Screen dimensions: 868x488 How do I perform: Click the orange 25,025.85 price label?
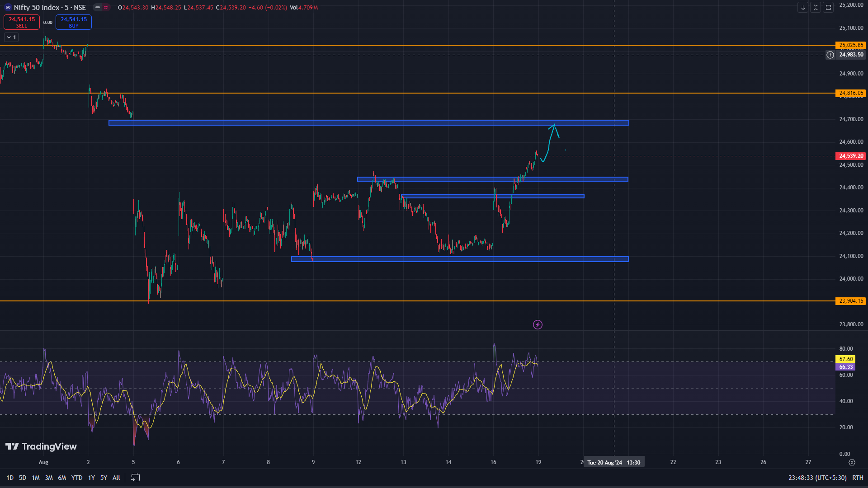(851, 45)
